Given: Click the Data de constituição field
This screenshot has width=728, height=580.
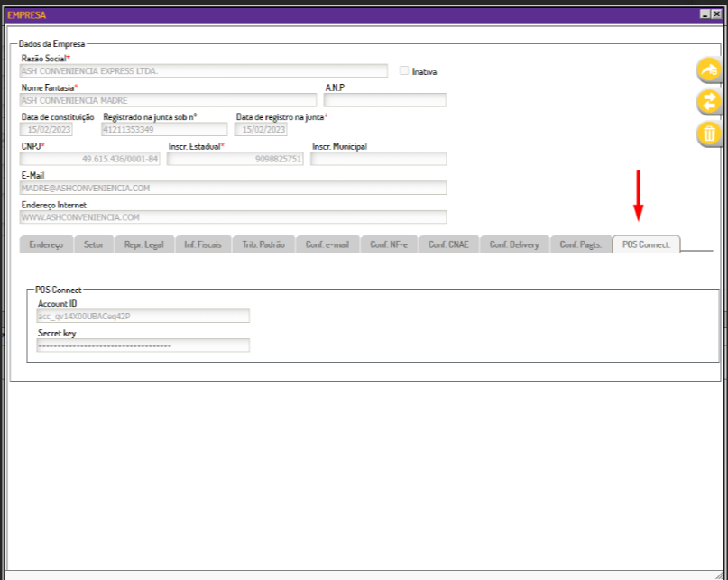Looking at the screenshot, I should pos(46,130).
